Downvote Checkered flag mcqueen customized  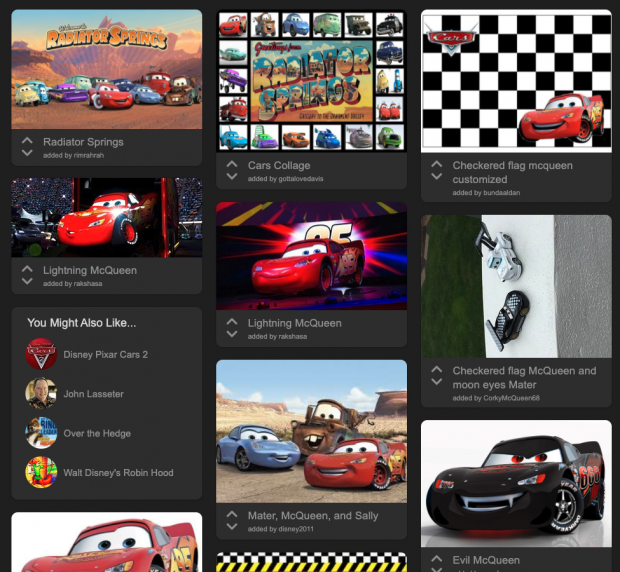pos(437,176)
